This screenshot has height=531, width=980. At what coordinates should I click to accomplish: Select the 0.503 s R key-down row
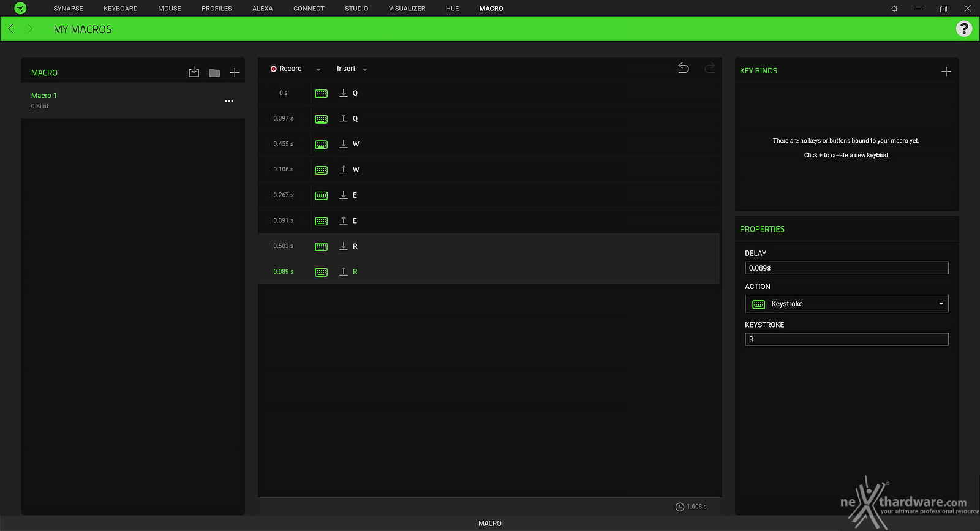point(489,246)
